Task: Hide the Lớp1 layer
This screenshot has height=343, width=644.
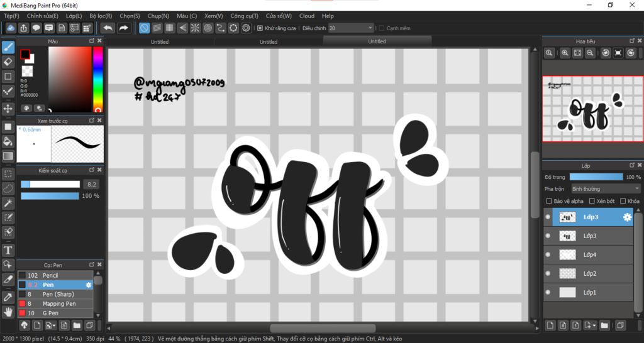Action: point(548,293)
